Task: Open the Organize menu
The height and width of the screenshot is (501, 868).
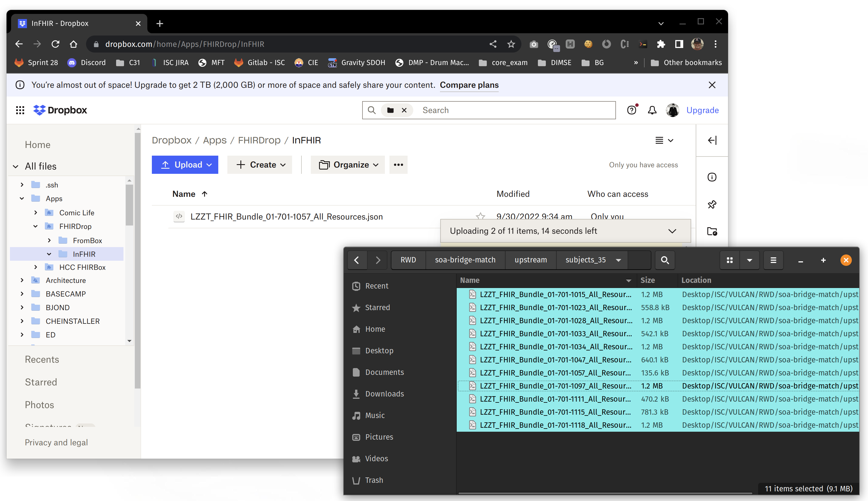Action: [x=348, y=165]
